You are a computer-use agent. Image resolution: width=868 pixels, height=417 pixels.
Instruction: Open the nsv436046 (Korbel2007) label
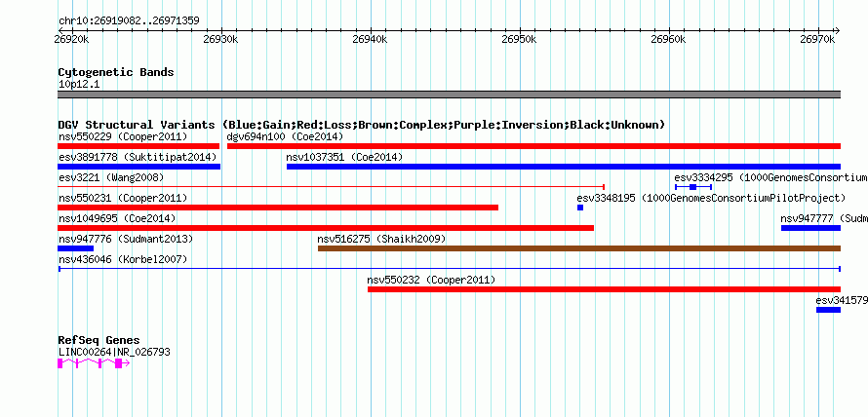[x=123, y=259]
